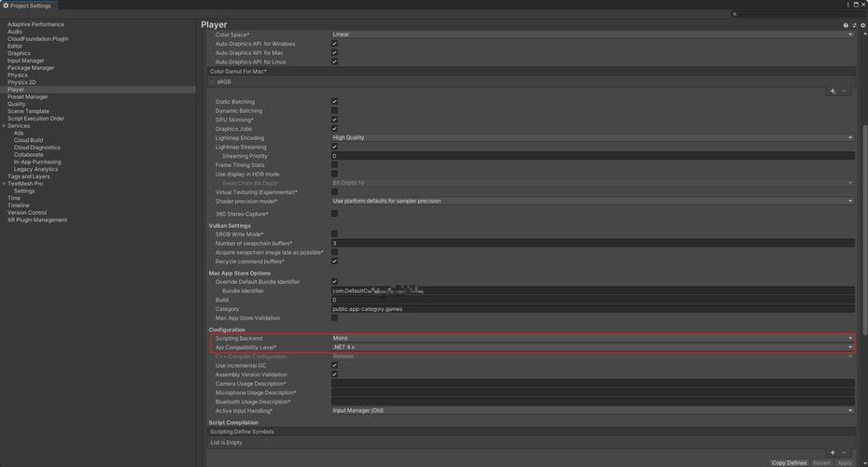Toggle Override Default Bundle Identifier checkbox
The image size is (868, 467).
click(x=334, y=281)
